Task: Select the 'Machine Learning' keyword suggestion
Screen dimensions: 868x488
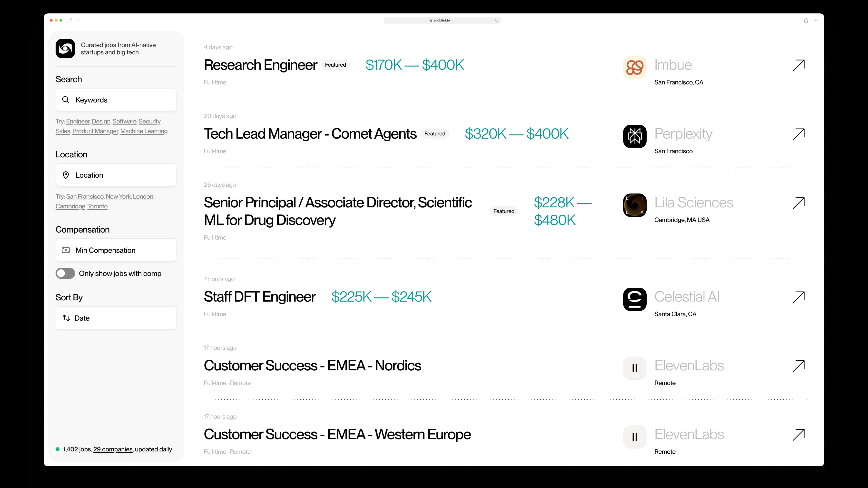Action: pyautogui.click(x=144, y=131)
